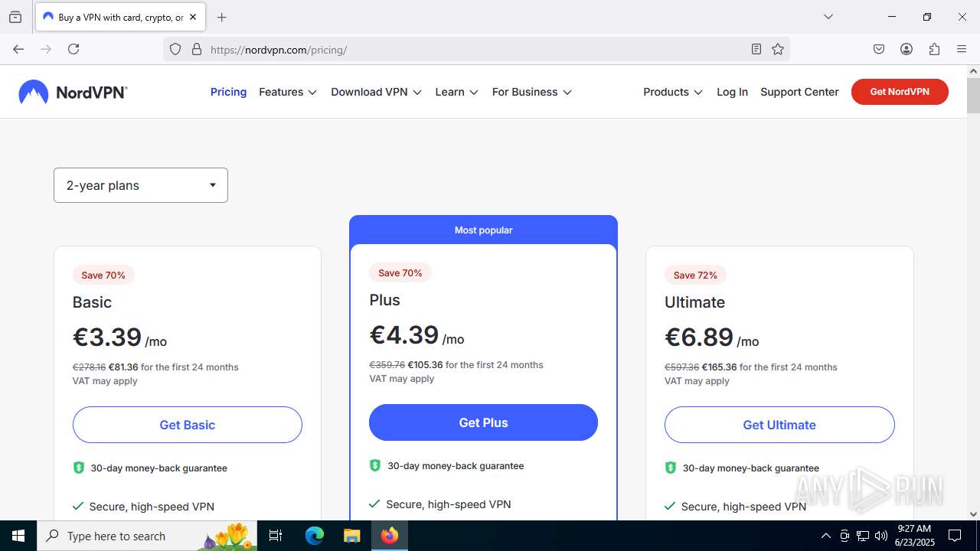Open the notifications center icon
980x551 pixels.
pyautogui.click(x=955, y=536)
